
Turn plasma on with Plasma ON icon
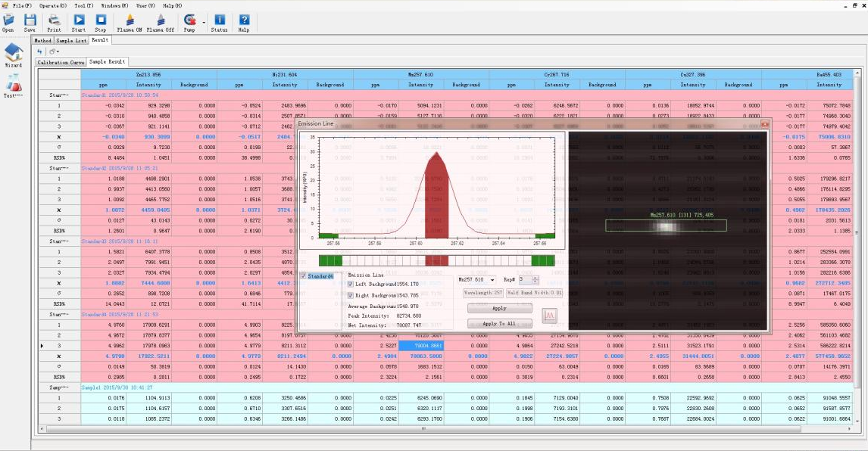pyautogui.click(x=130, y=20)
